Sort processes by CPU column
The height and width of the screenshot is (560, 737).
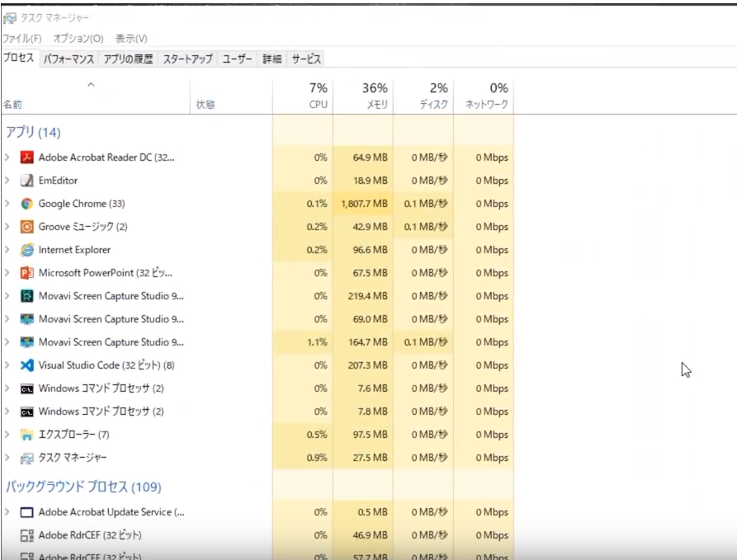(x=303, y=96)
